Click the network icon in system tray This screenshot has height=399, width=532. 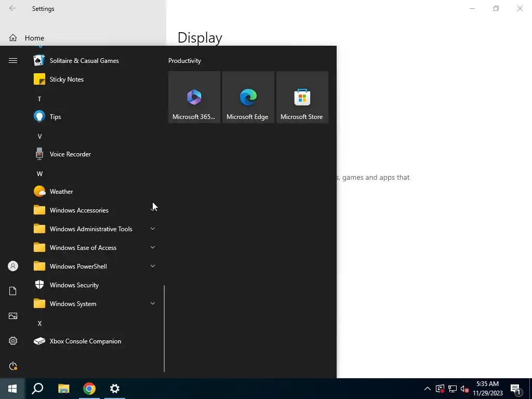pyautogui.click(x=453, y=389)
